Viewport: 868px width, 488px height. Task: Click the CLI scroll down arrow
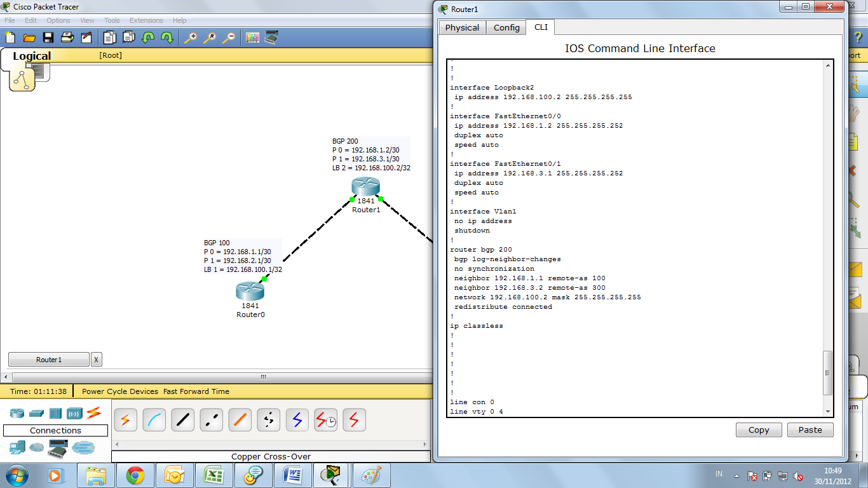pyautogui.click(x=828, y=411)
